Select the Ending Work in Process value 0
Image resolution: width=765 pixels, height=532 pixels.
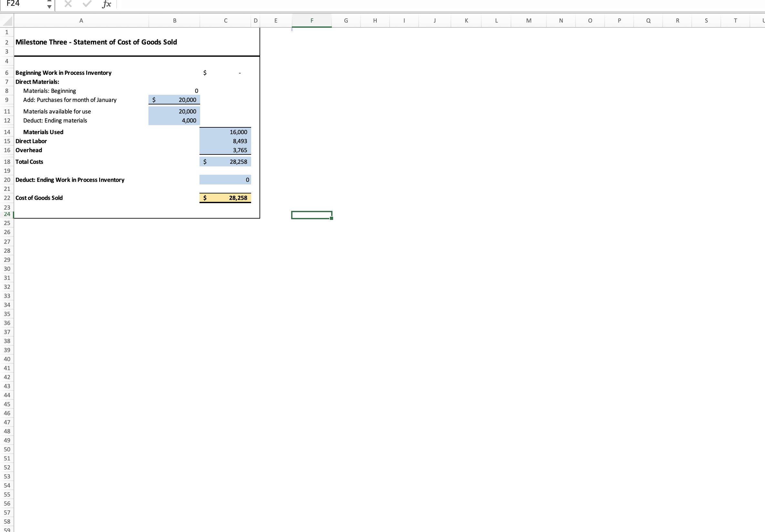click(225, 180)
